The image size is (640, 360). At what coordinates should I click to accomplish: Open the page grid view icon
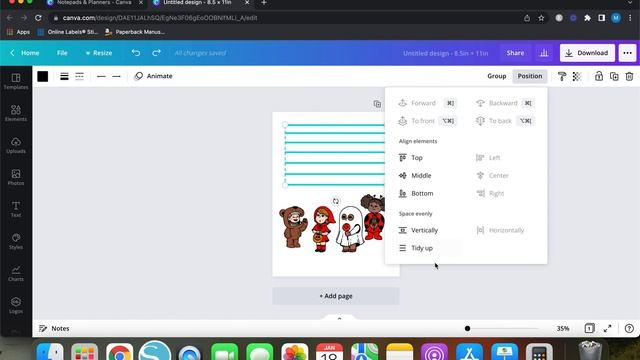click(x=589, y=328)
